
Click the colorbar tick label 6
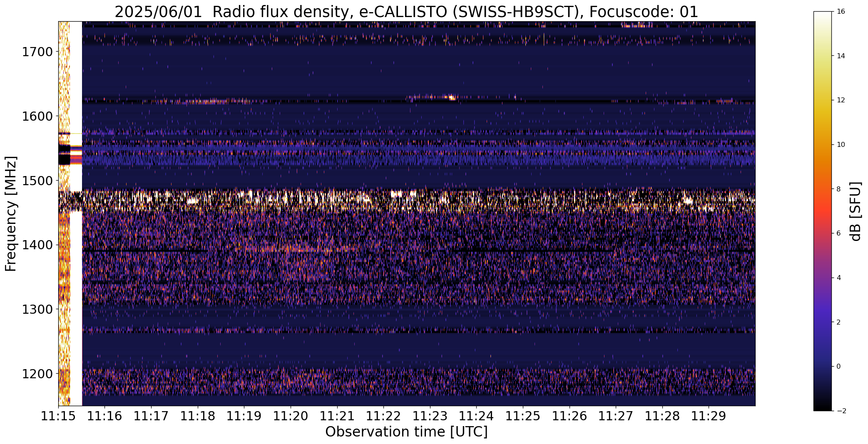838,233
